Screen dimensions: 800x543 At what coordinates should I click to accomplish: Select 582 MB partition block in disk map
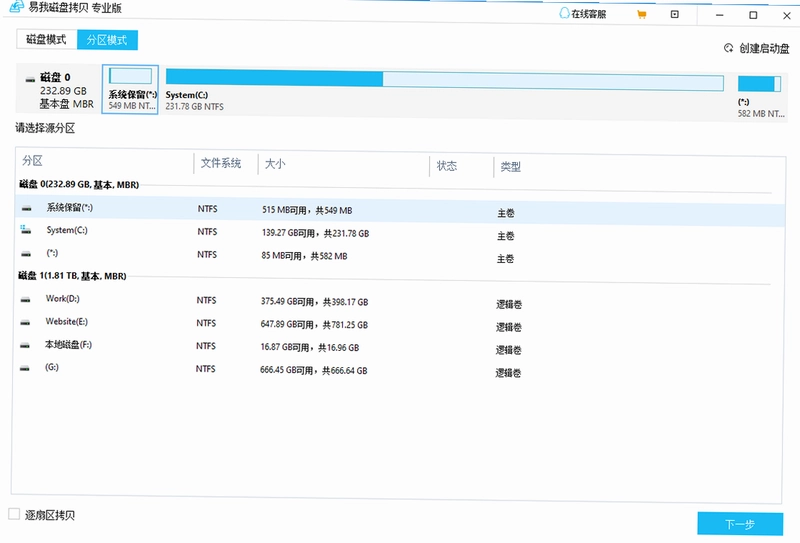(760, 97)
